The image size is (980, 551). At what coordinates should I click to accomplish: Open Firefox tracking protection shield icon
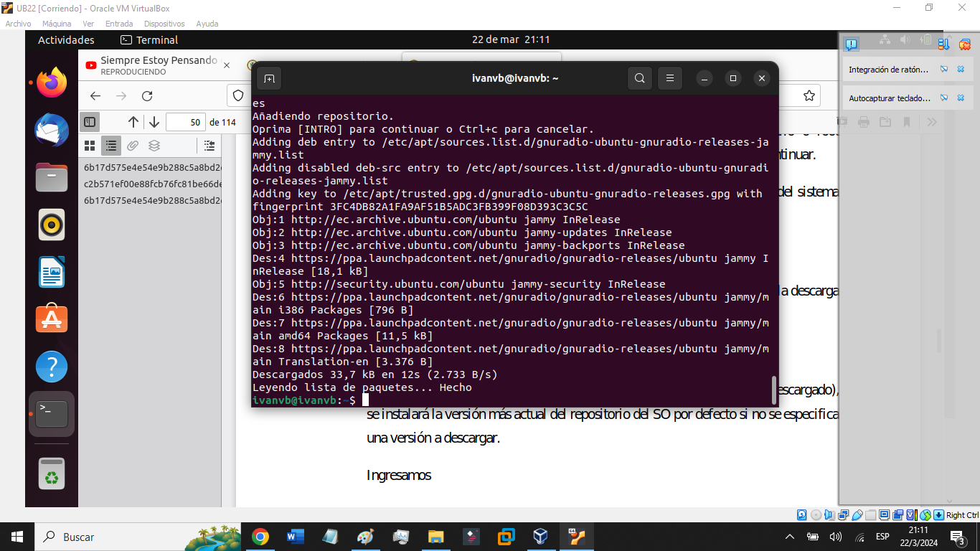239,96
